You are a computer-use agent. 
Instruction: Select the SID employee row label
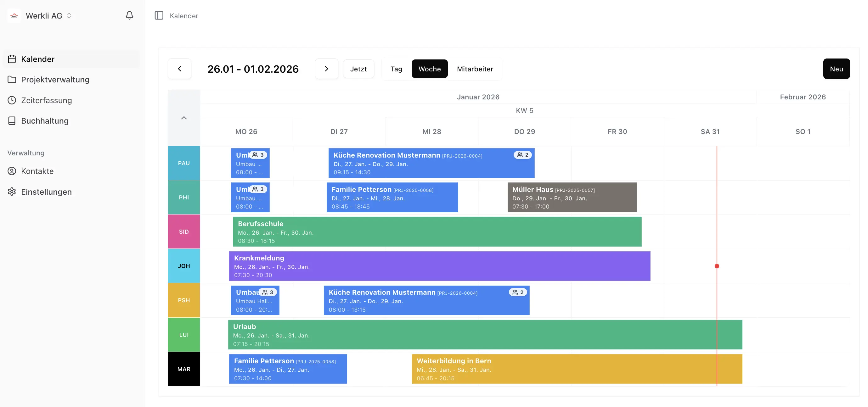184,232
